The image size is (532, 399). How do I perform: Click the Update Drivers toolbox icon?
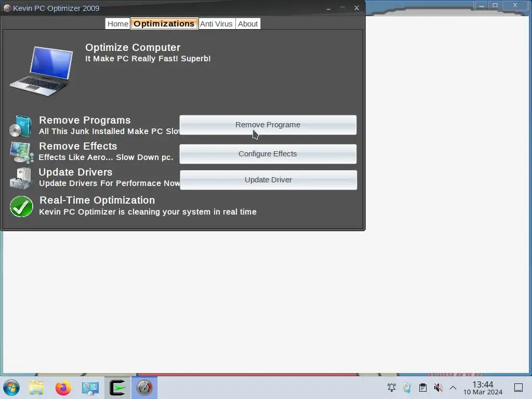(x=21, y=178)
